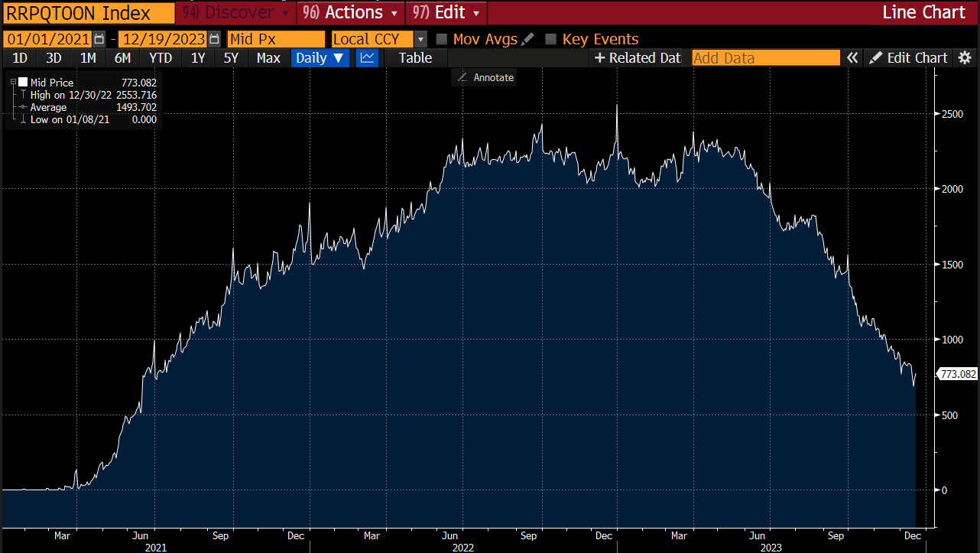
Task: Open chart settings gear icon
Action: point(965,58)
